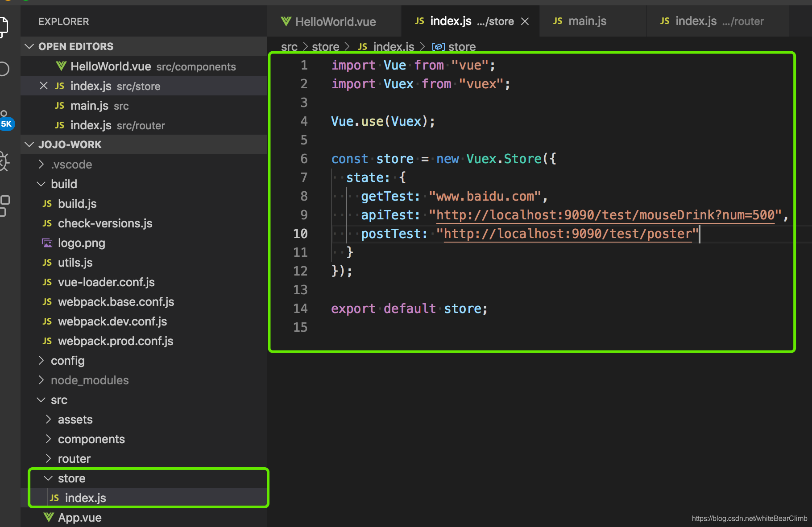Open webpack.dev.conf.js file
812x527 pixels.
[144, 321]
